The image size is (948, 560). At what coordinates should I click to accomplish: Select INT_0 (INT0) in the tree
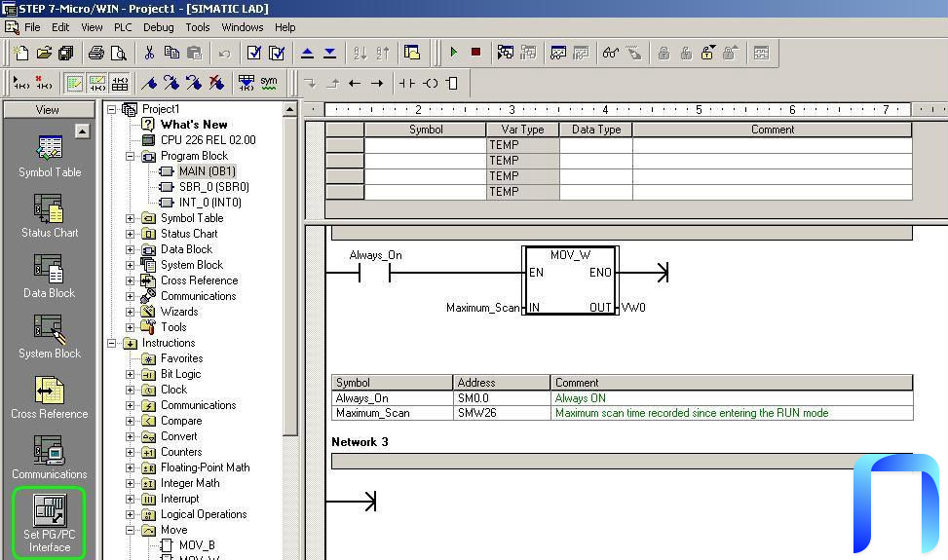pyautogui.click(x=210, y=203)
